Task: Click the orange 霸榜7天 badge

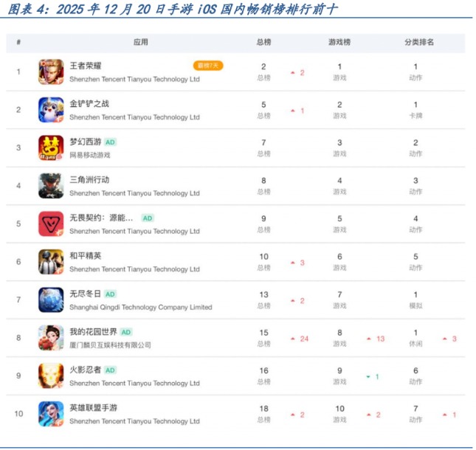Action: tap(208, 66)
